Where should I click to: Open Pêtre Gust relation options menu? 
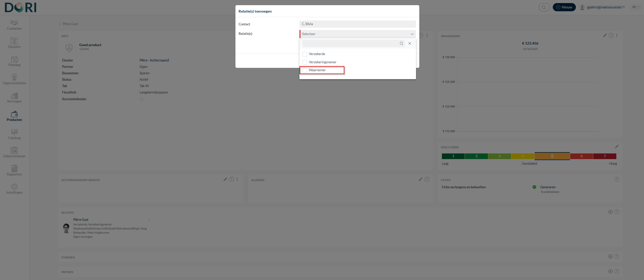coord(149,220)
